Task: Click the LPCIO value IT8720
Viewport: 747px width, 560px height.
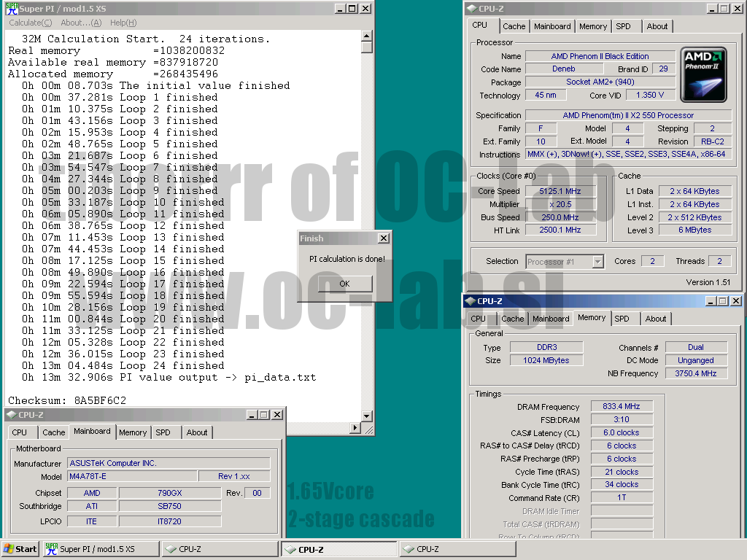Action: [x=170, y=521]
